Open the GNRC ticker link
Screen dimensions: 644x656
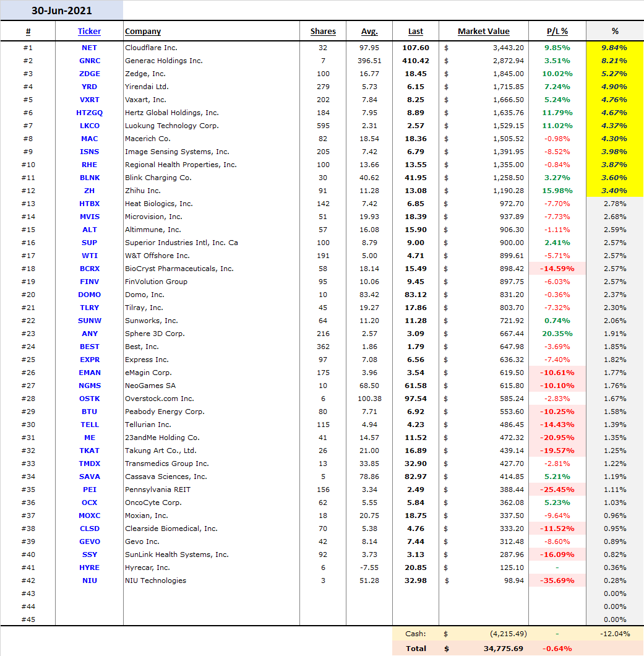pyautogui.click(x=90, y=61)
